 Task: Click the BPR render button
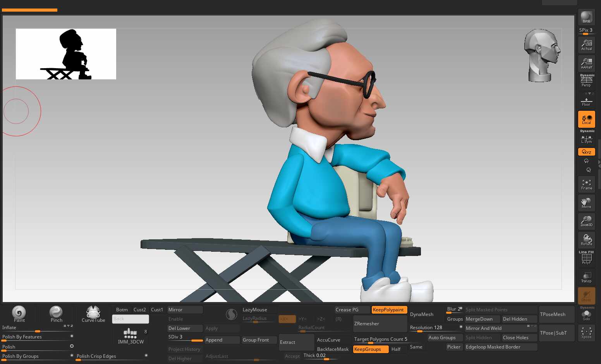click(586, 17)
